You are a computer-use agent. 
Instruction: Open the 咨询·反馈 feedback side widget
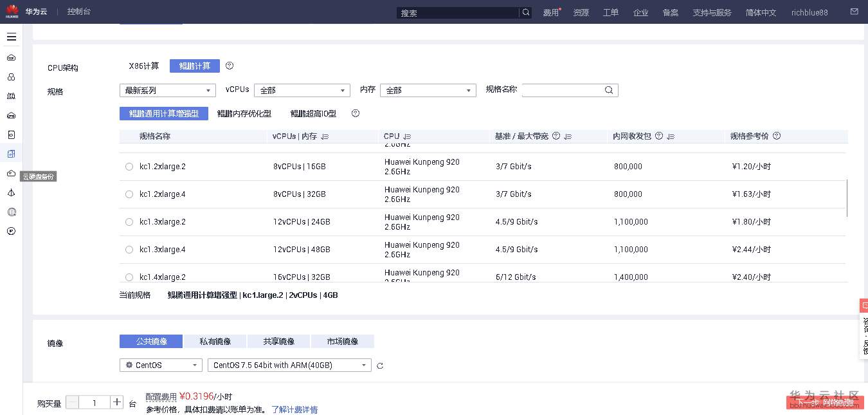[x=864, y=329]
